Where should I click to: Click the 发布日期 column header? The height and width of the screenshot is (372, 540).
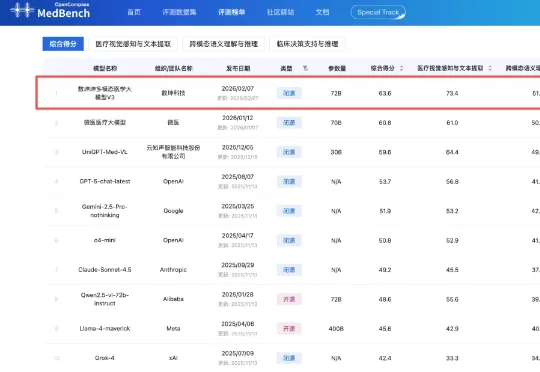tap(238, 68)
